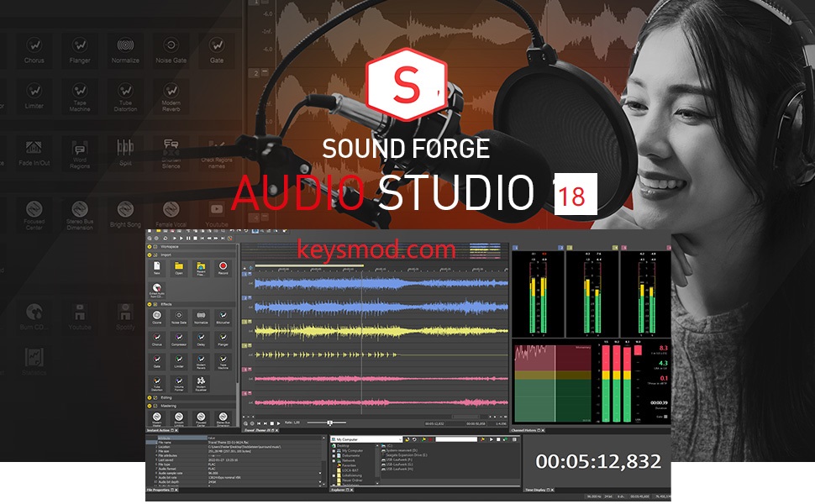815x504 pixels.
Task: Select the Modern Master mastering icon
Action: [x=157, y=418]
